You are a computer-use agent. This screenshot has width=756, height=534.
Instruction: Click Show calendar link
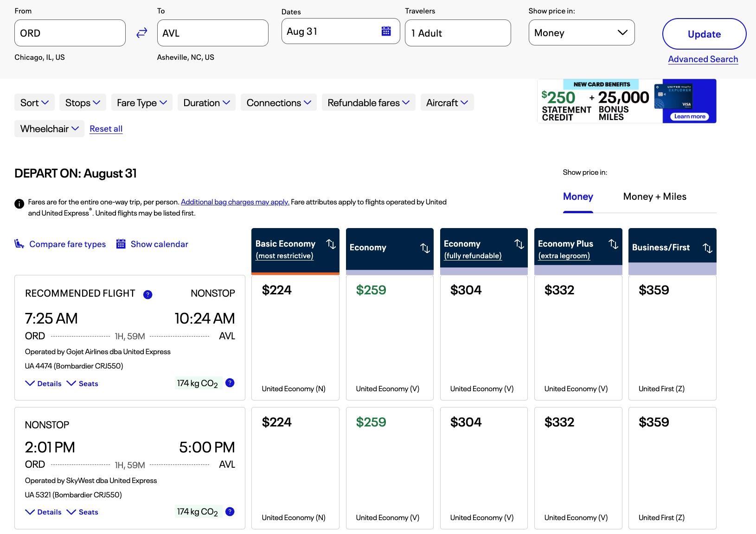(x=159, y=244)
